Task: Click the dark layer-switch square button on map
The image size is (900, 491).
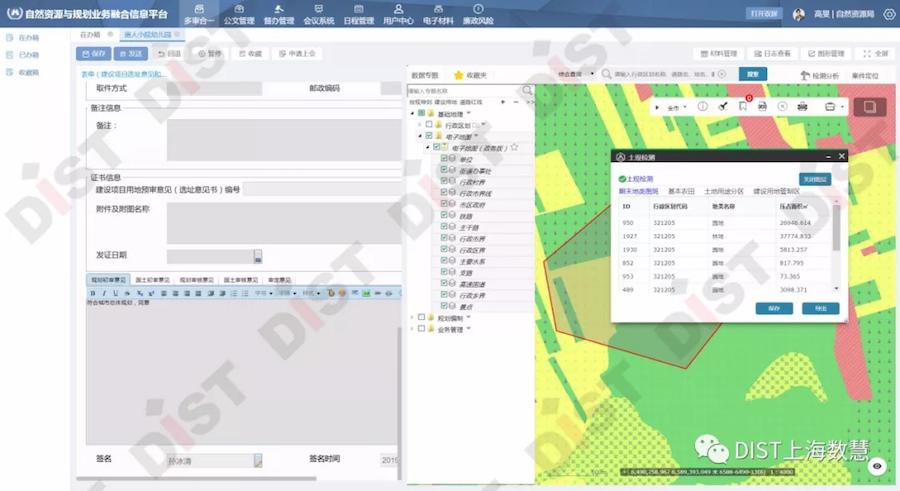Action: (870, 107)
